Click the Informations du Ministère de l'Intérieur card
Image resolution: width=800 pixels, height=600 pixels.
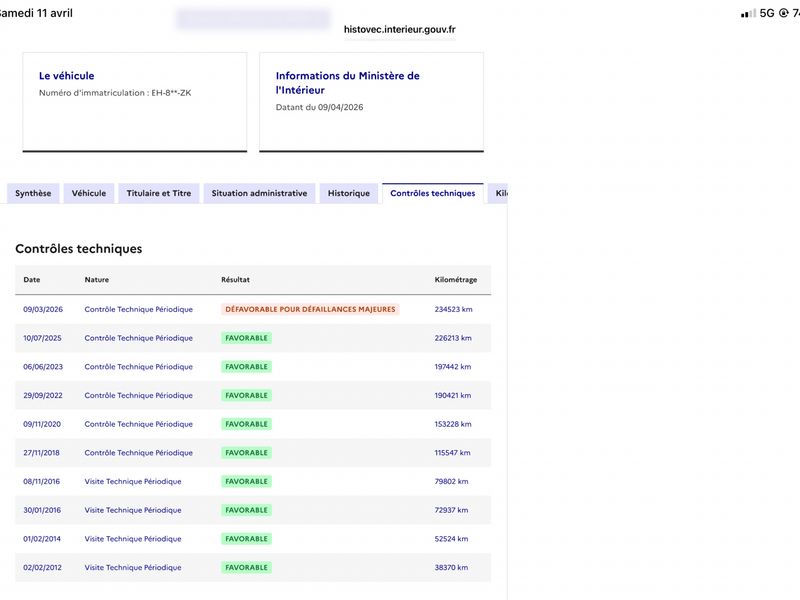point(371,102)
